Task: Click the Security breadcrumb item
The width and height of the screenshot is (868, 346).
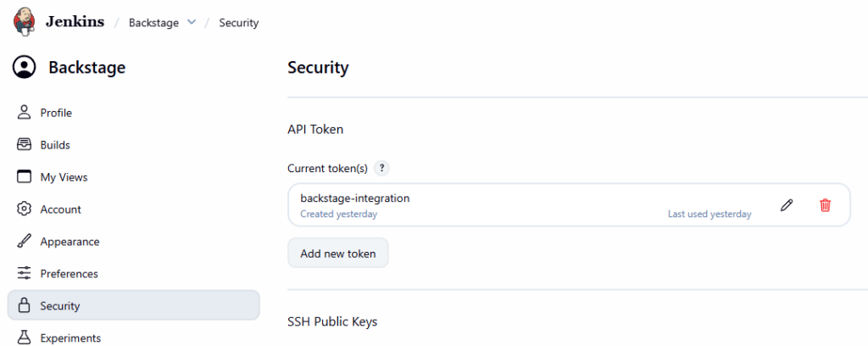Action: tap(238, 23)
